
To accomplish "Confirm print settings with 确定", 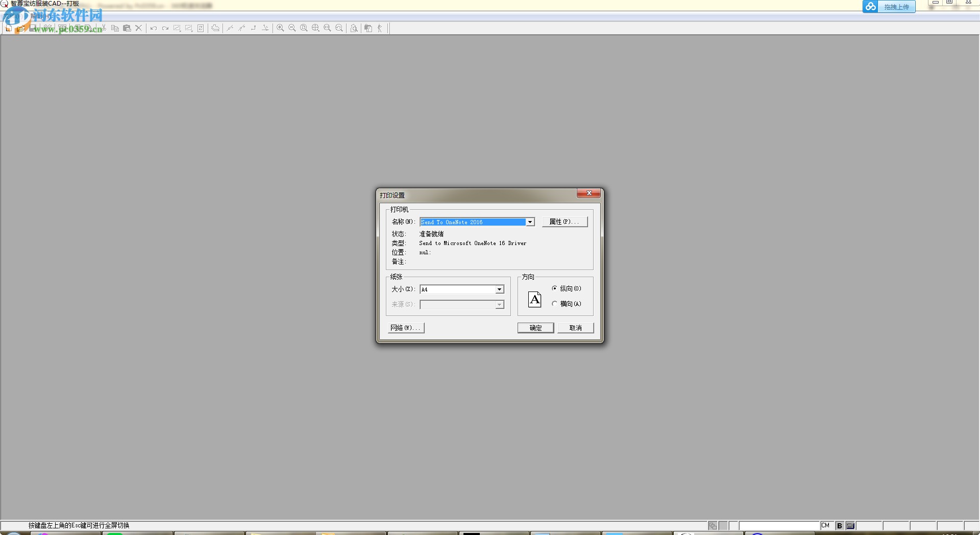I will coord(535,328).
